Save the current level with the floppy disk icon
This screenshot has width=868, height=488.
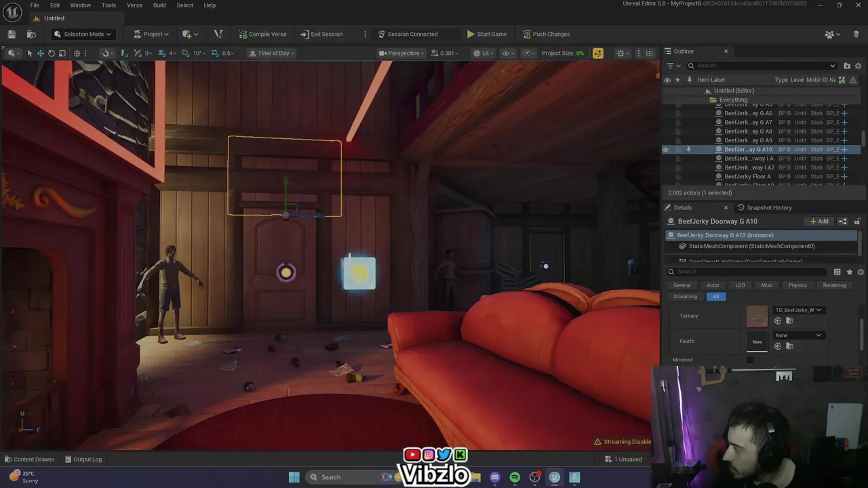(12, 34)
